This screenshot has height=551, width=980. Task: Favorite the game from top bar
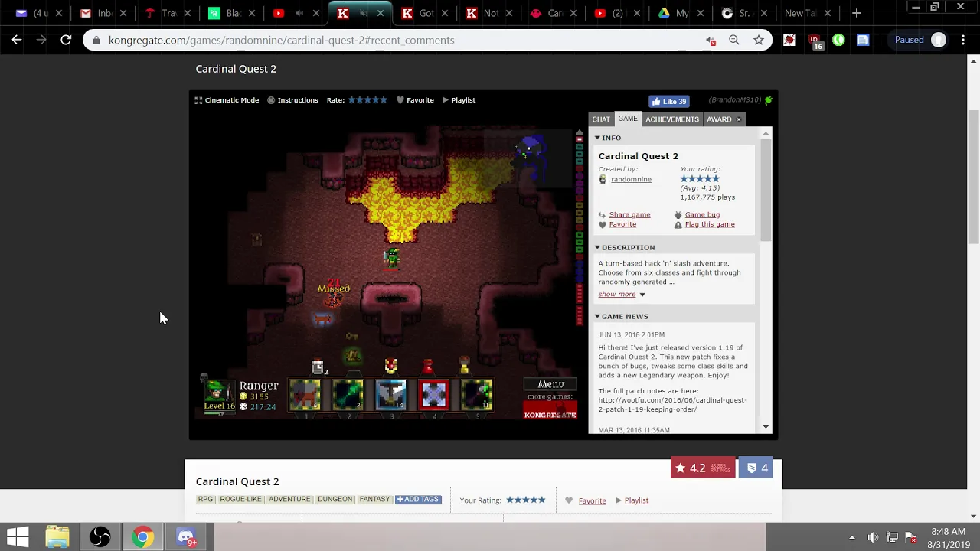point(415,100)
